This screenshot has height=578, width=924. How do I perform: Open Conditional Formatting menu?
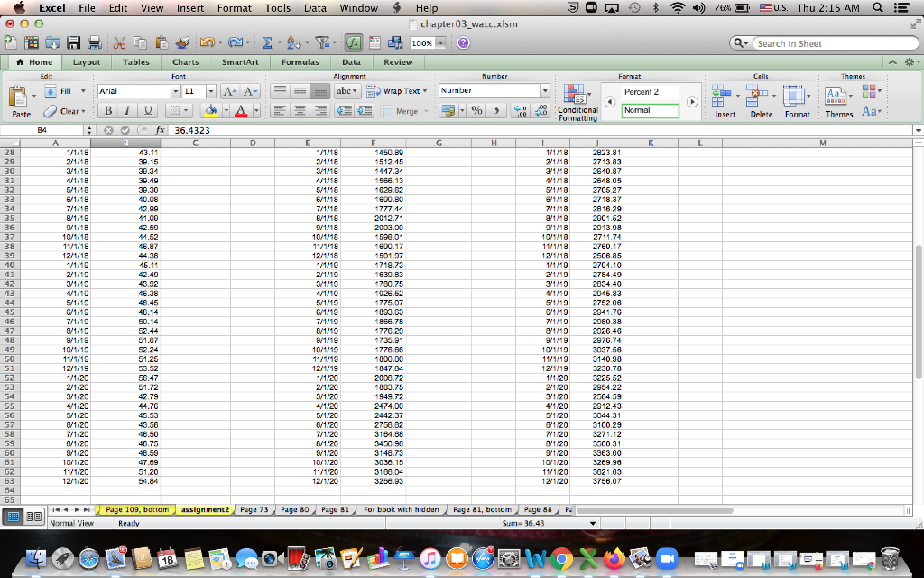coord(577,102)
